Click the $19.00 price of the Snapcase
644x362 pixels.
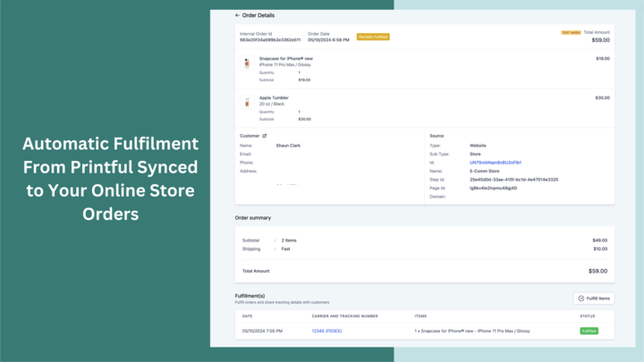pos(603,59)
